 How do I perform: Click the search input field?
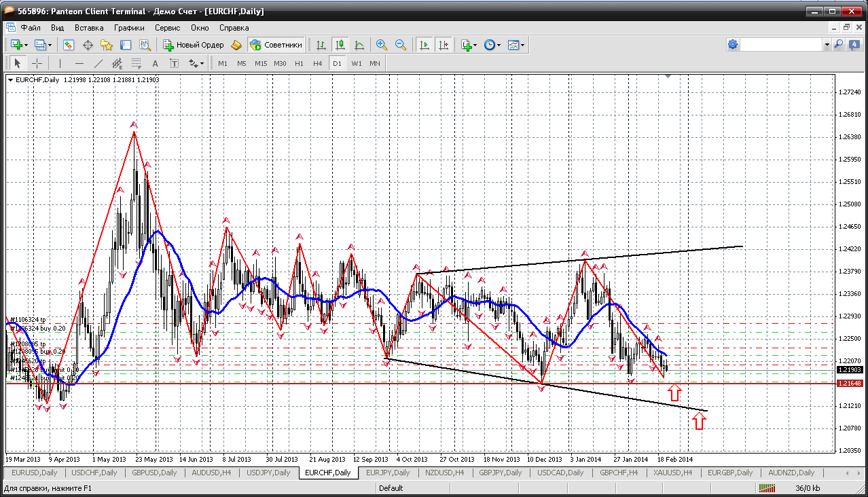[781, 45]
